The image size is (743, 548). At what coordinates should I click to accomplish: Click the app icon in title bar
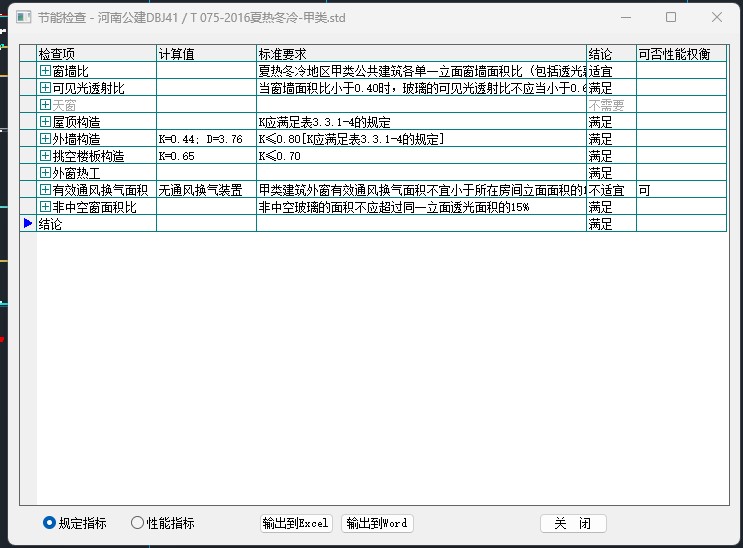(x=23, y=17)
